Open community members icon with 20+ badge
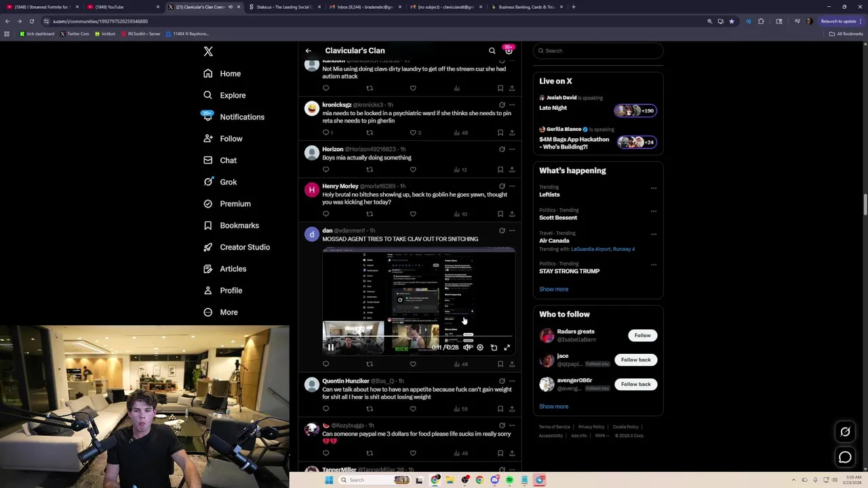Screen dimensions: 868x488 point(509,50)
